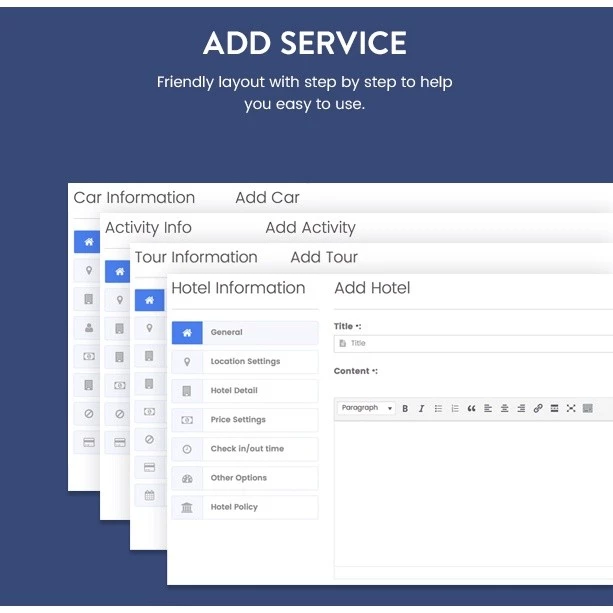Open the Hotel Policy step
The image size is (613, 613).
(x=245, y=507)
